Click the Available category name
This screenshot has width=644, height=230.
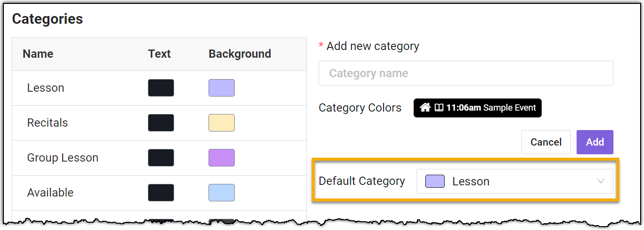50,193
